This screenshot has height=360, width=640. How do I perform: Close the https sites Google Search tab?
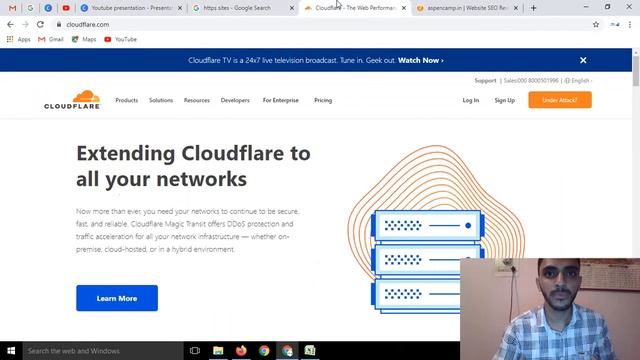291,8
